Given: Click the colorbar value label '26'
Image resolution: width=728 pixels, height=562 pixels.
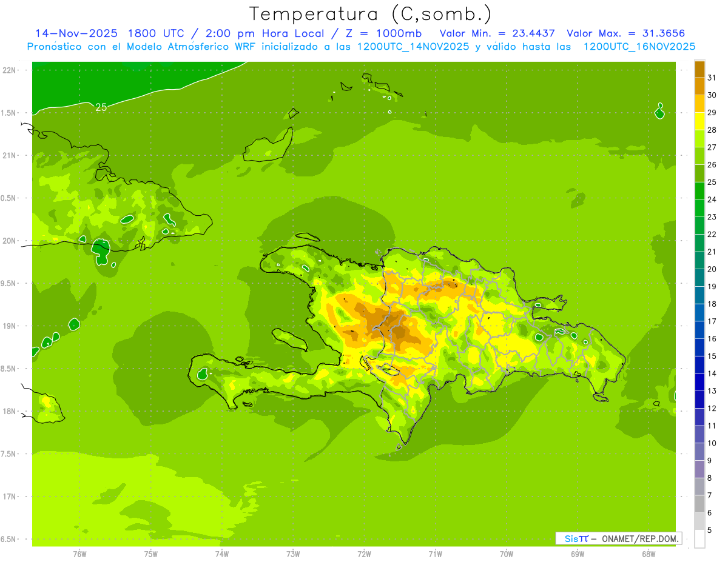Looking at the screenshot, I should pyautogui.click(x=712, y=165).
